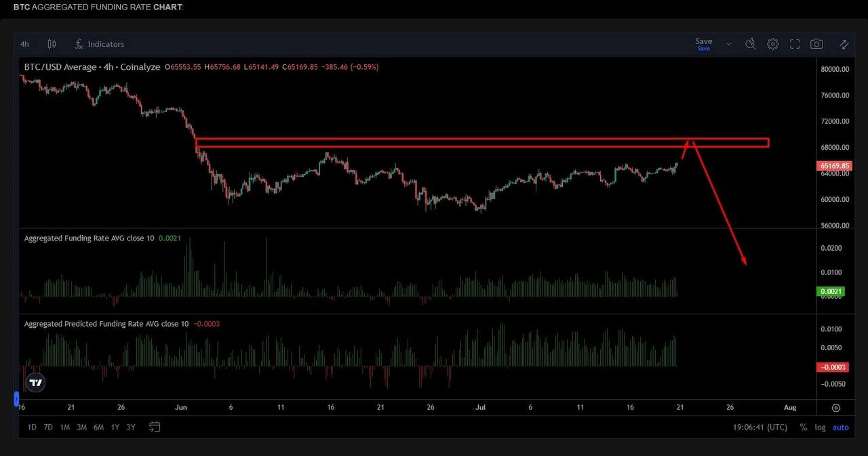Toggle auto scale mode

pyautogui.click(x=840, y=428)
